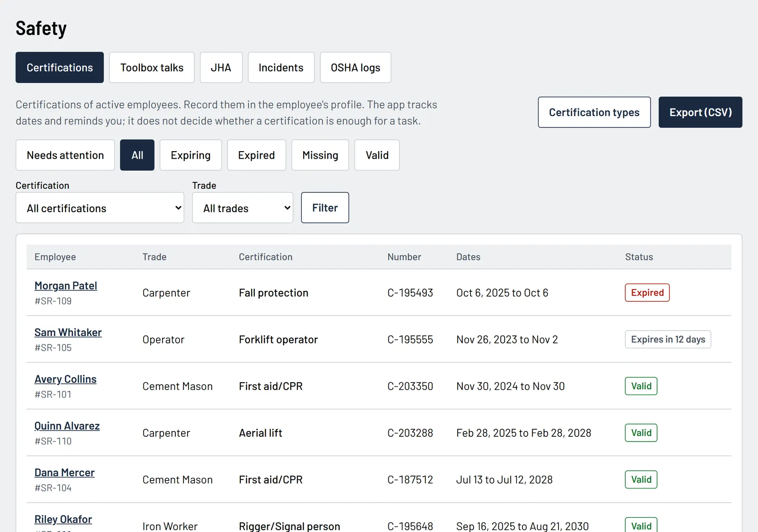Screen dimensions: 758x532
Task: Click Avery Collins' Valid status badge
Action: click(641, 386)
